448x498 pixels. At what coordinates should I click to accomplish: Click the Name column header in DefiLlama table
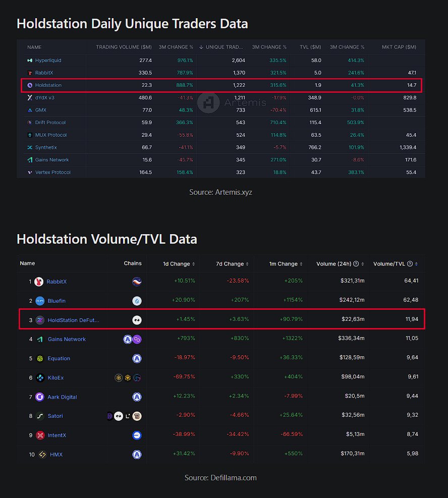click(x=27, y=263)
